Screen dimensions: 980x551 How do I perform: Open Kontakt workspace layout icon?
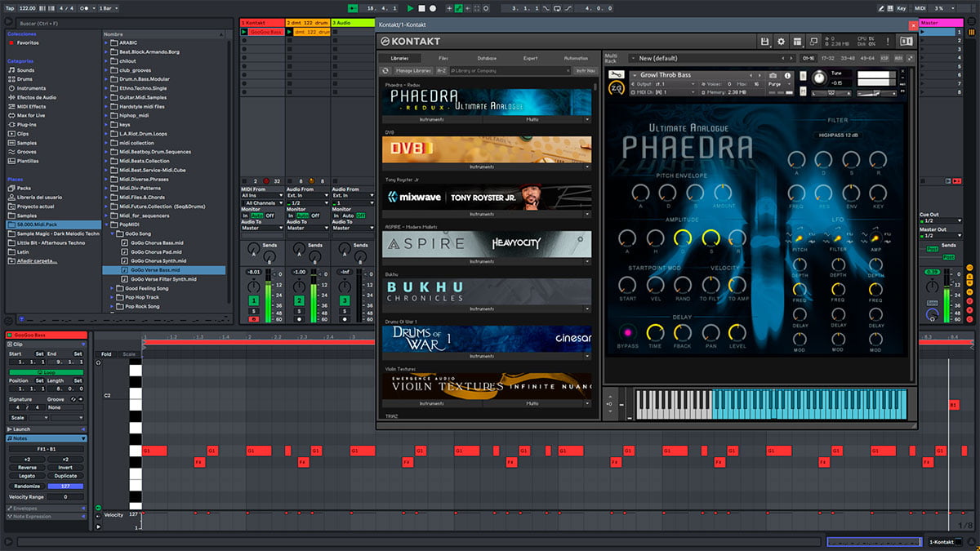797,41
